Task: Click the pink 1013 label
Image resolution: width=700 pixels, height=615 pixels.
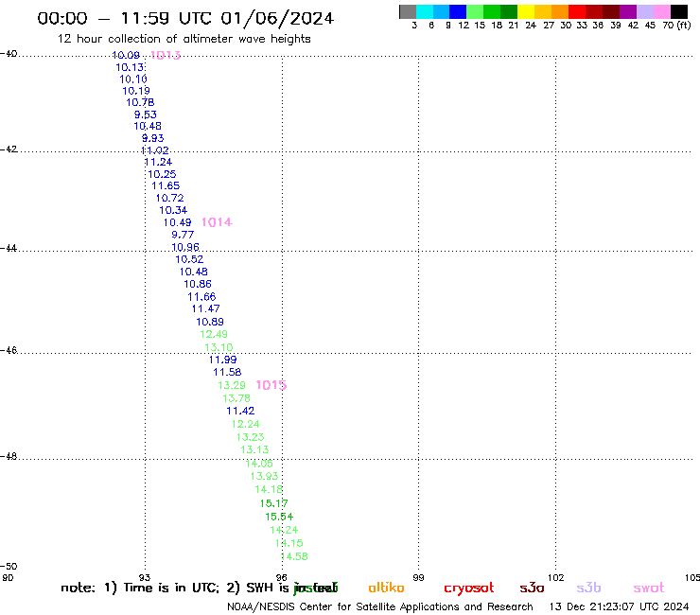Action: point(166,55)
